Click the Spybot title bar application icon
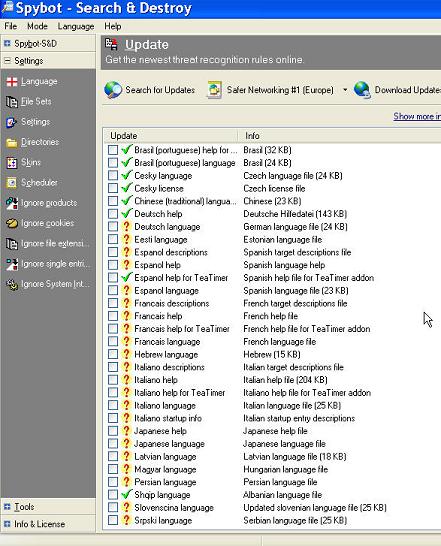Image resolution: width=441 pixels, height=546 pixels. (7, 8)
